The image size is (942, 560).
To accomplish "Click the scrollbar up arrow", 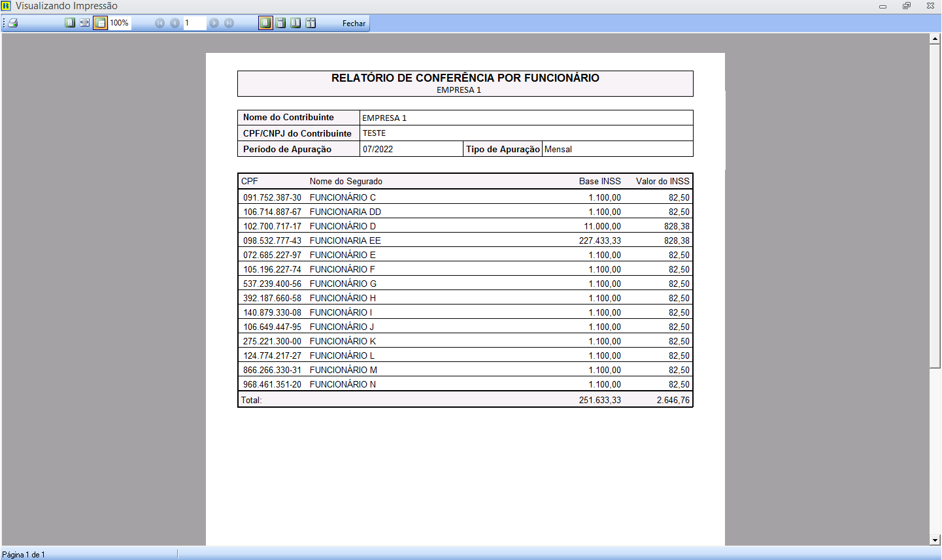I will tap(935, 39).
